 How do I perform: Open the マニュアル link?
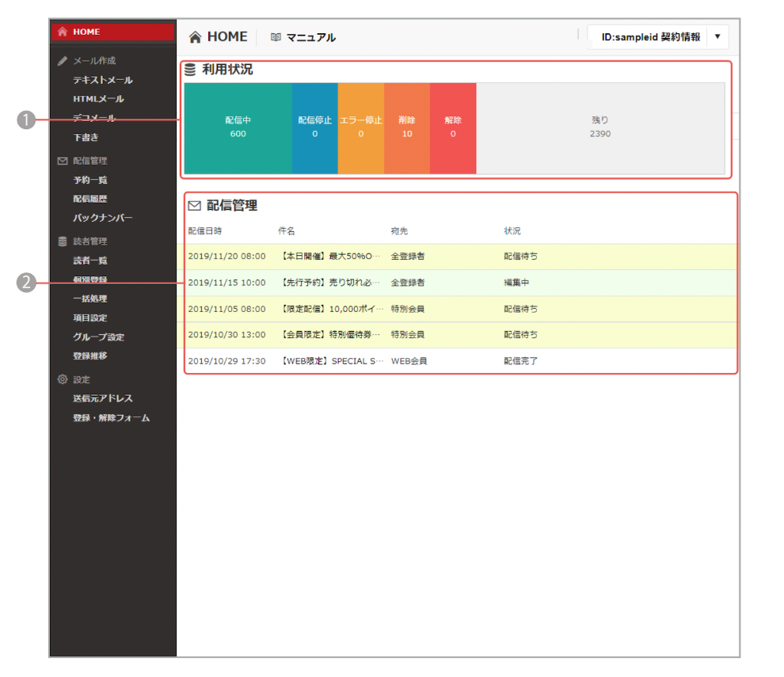[310, 37]
